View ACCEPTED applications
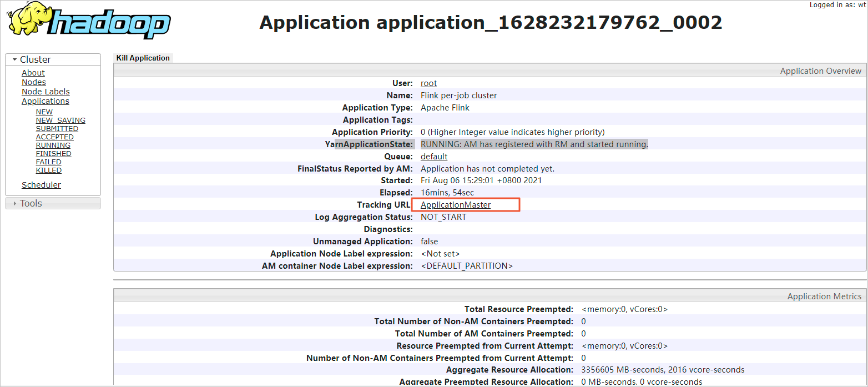 54,137
